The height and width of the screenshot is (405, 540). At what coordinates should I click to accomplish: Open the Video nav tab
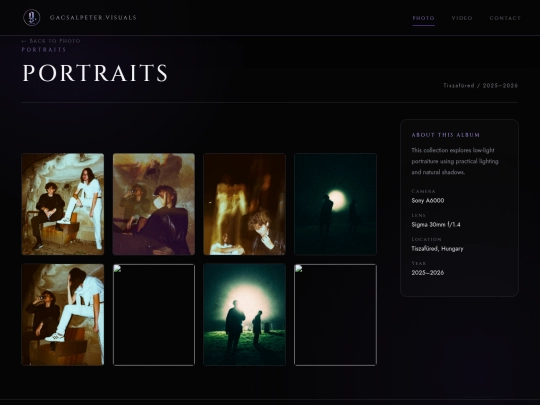pos(462,18)
